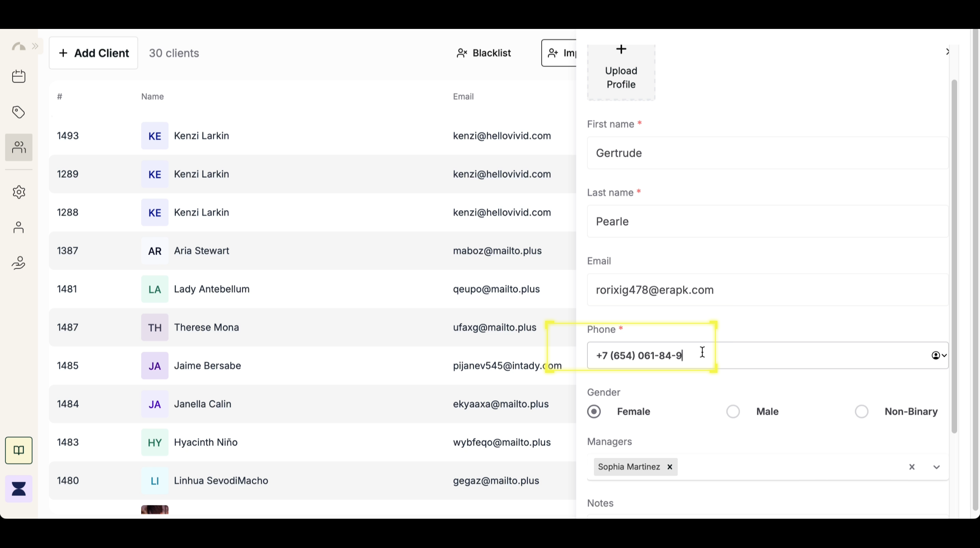The image size is (980, 548).
Task: Click the hourglass icon at sidebar bottom
Action: (19, 488)
